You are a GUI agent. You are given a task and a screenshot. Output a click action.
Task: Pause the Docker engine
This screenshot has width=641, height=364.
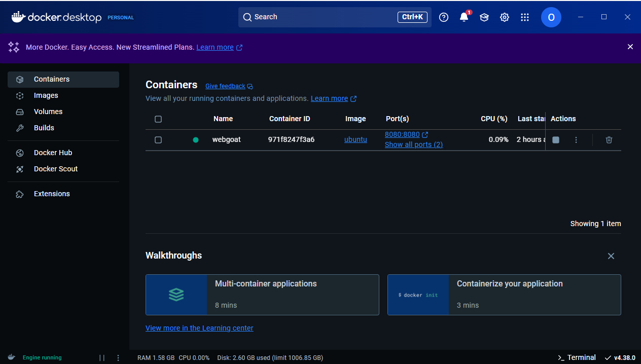click(x=102, y=358)
